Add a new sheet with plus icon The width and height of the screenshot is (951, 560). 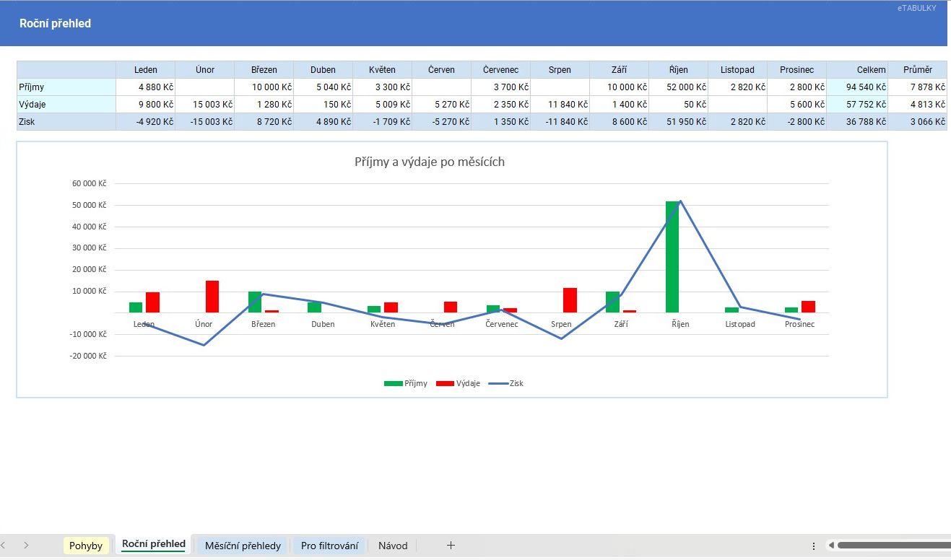click(451, 546)
